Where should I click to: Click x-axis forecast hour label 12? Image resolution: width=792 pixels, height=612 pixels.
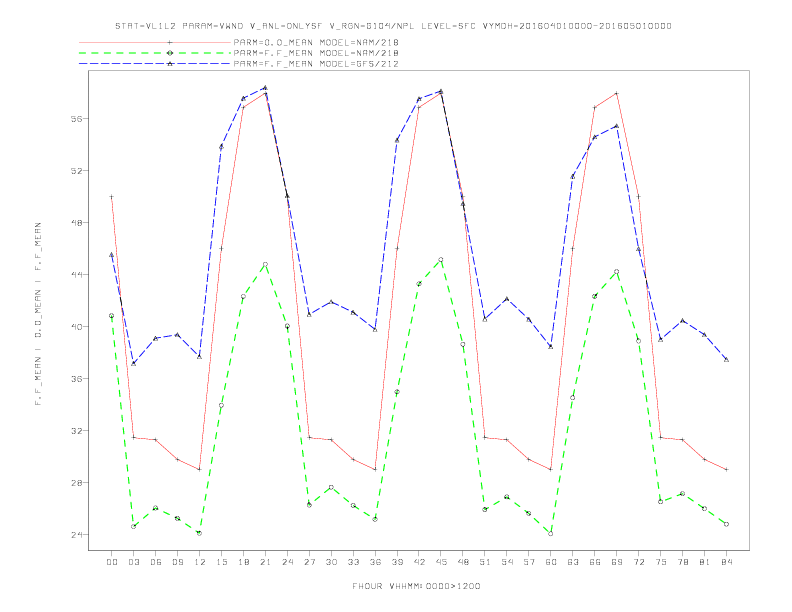[200, 562]
